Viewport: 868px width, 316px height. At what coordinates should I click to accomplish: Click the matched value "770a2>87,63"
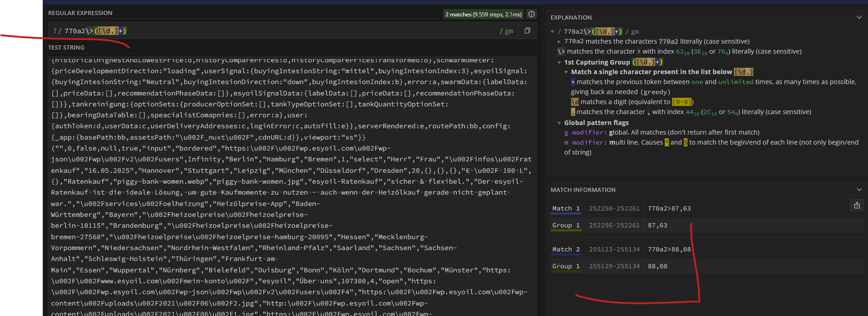point(669,208)
